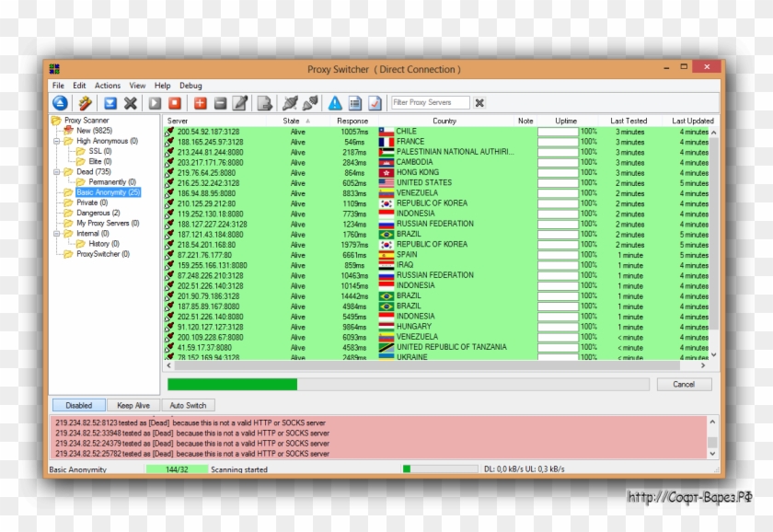Click the Chile flag icon
Screen dimensions: 773x532
386,132
